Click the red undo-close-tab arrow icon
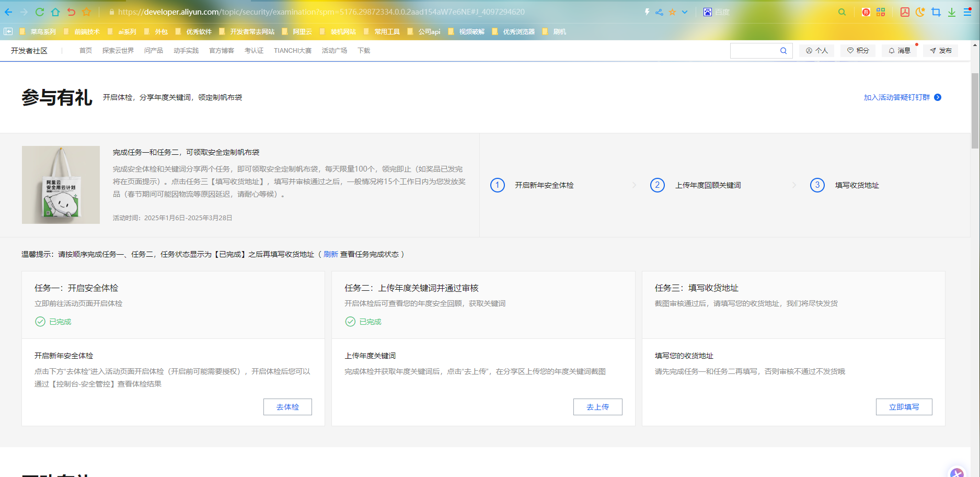Viewport: 980px width, 477px height. [x=71, y=12]
